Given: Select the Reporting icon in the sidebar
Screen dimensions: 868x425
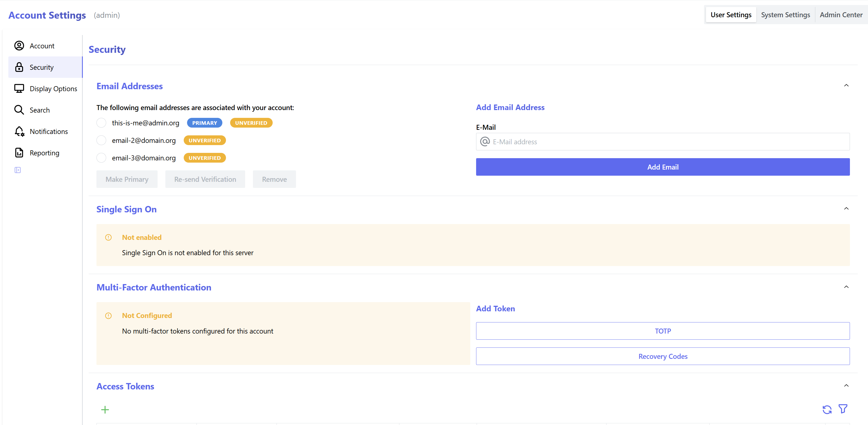Looking at the screenshot, I should [19, 152].
